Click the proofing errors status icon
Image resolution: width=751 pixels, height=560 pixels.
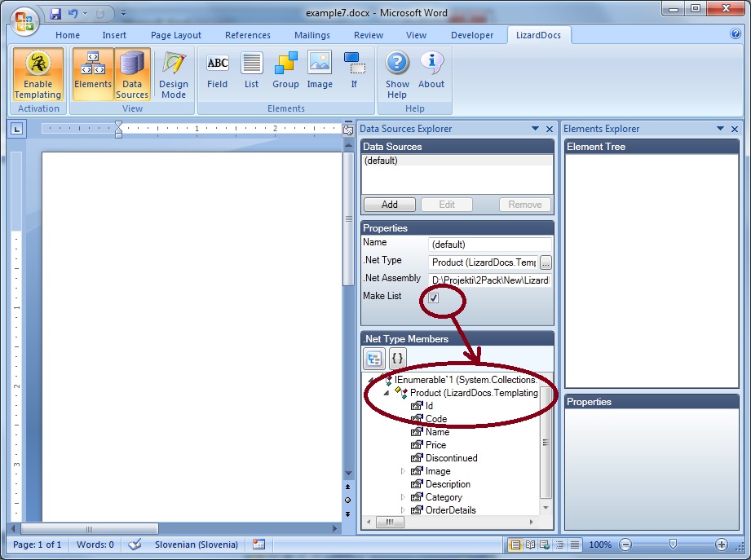coord(135,545)
